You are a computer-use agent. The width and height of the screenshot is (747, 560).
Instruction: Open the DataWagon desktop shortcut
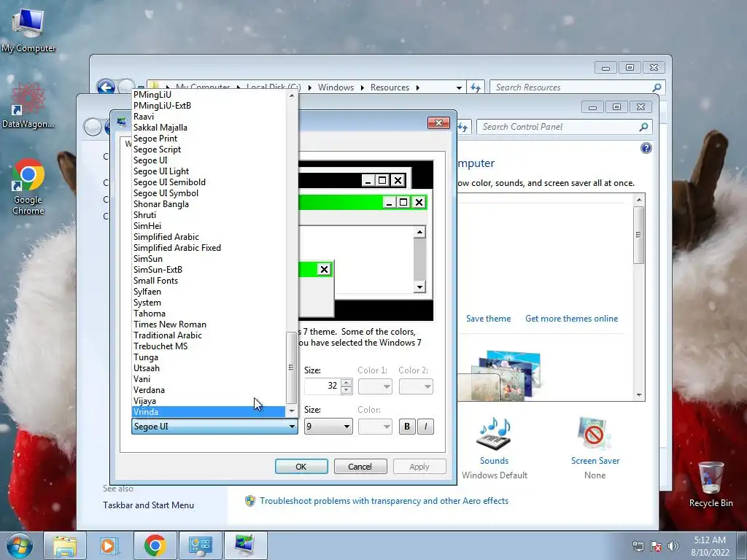point(28,106)
